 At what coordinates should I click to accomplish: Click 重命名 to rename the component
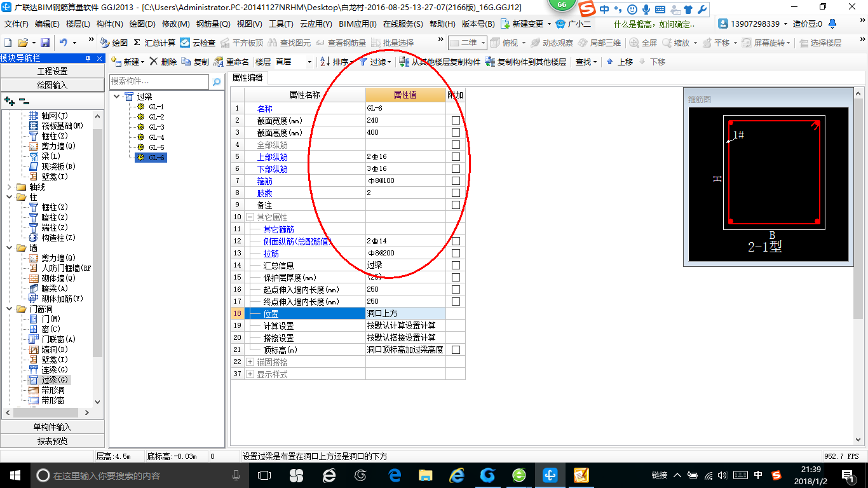point(232,62)
